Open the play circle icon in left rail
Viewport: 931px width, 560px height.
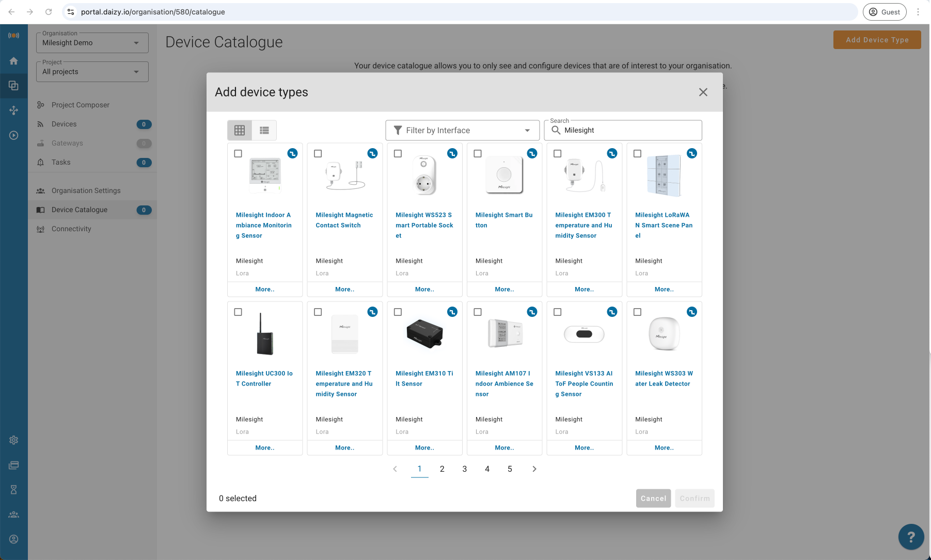click(14, 135)
